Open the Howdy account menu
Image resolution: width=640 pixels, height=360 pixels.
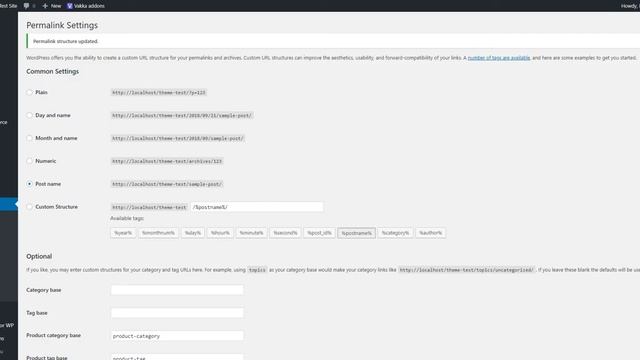[x=630, y=6]
